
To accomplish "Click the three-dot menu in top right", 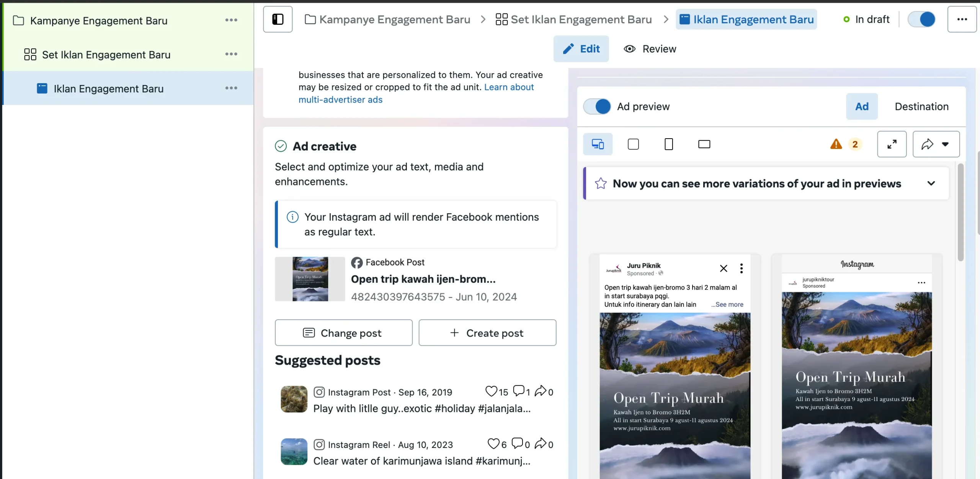I will 962,19.
